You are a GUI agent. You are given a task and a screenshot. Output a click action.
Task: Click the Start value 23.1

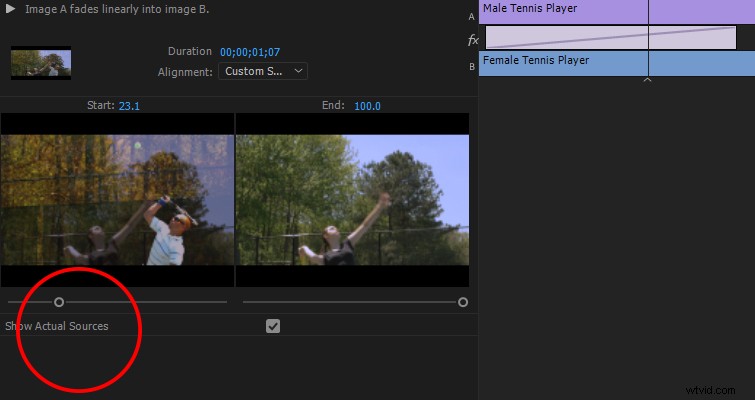pyautogui.click(x=129, y=106)
